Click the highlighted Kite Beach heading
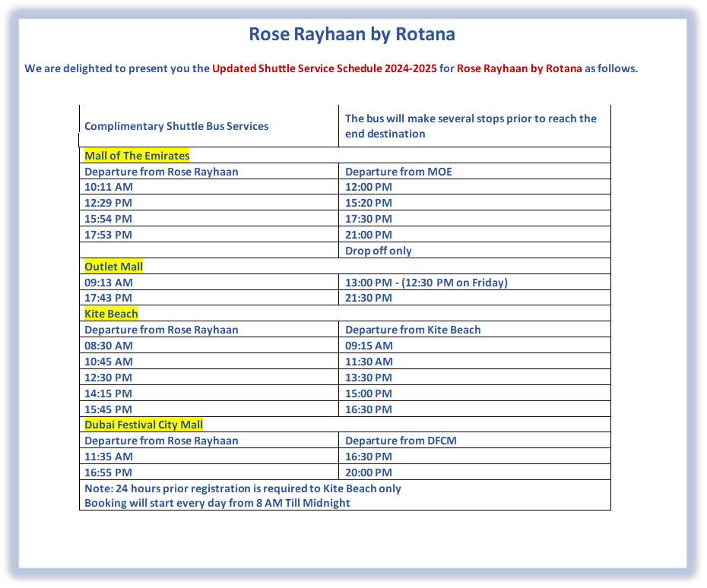 click(x=111, y=314)
